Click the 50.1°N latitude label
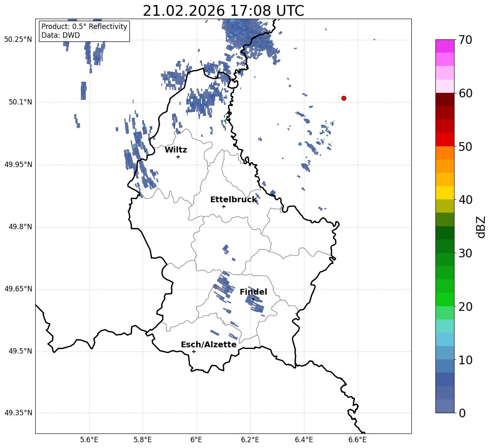This screenshot has width=491, height=448. click(20, 102)
